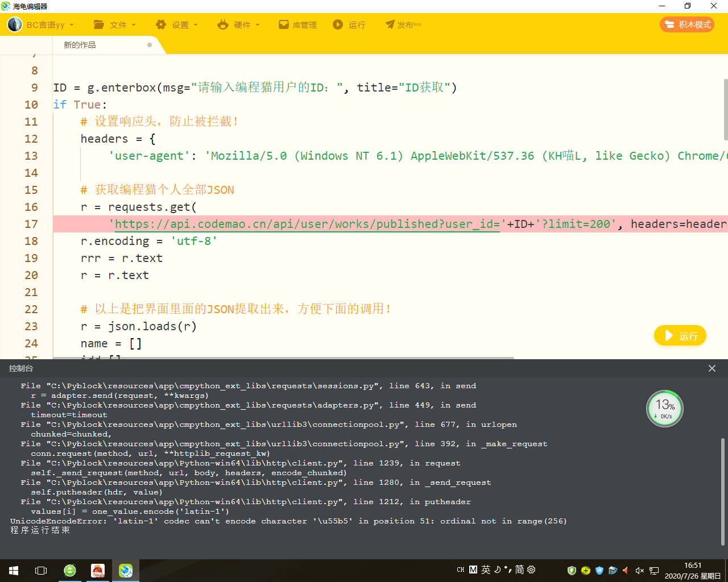Click the UnicodeEncodeError message in console

pyautogui.click(x=288, y=521)
